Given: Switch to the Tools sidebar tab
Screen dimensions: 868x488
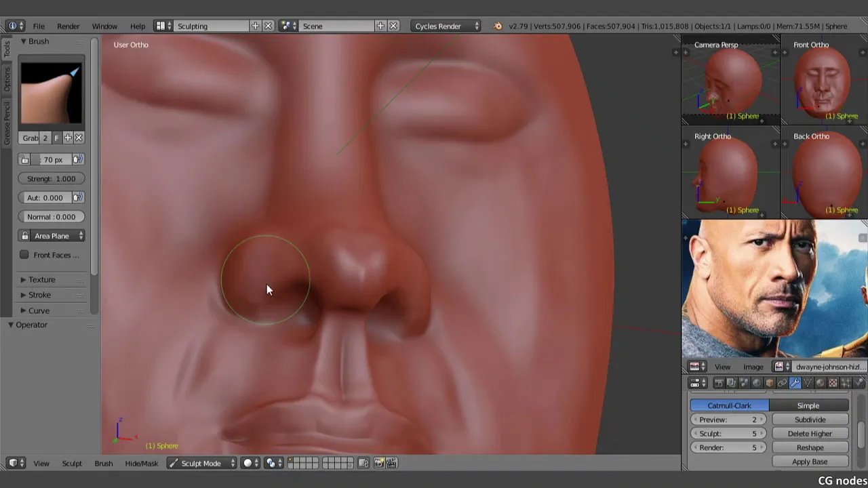Looking at the screenshot, I should coord(7,48).
